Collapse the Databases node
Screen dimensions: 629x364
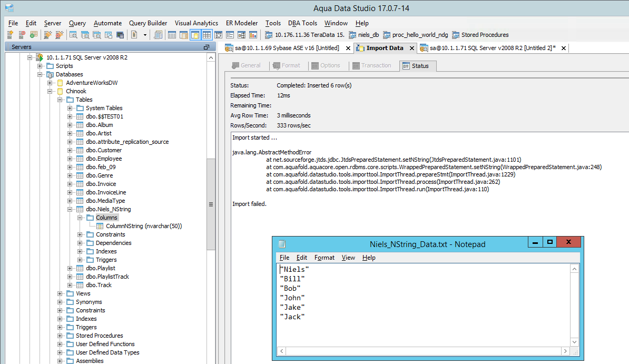pyautogui.click(x=40, y=74)
